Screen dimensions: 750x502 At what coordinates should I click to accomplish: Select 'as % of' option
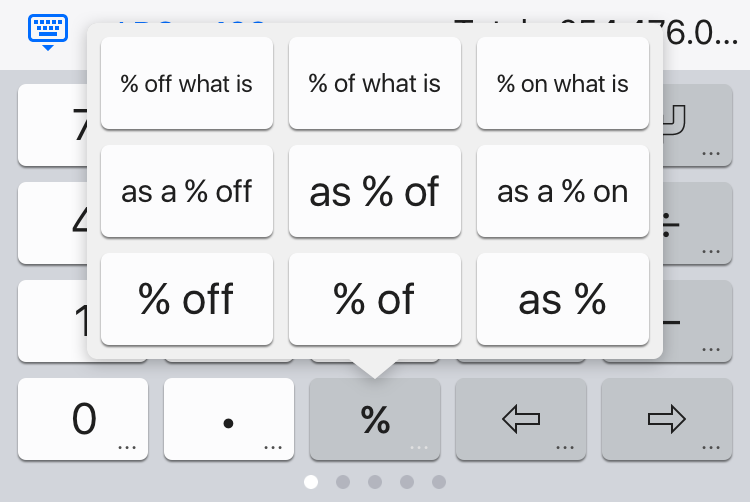coord(375,191)
